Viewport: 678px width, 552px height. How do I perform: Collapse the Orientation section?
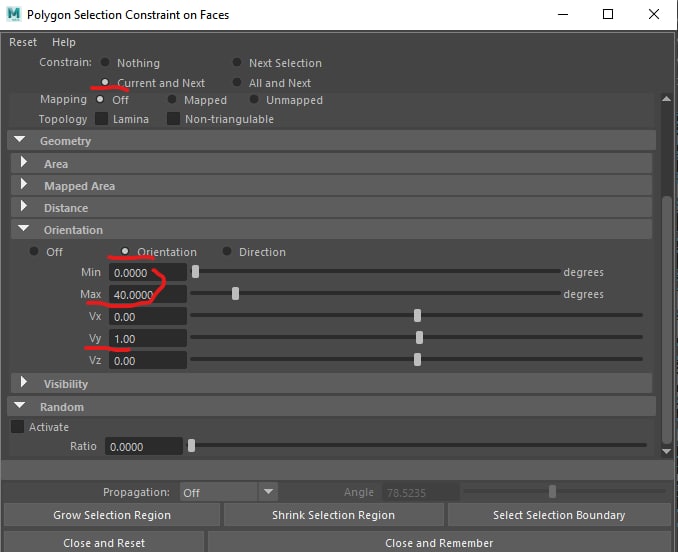tap(24, 228)
